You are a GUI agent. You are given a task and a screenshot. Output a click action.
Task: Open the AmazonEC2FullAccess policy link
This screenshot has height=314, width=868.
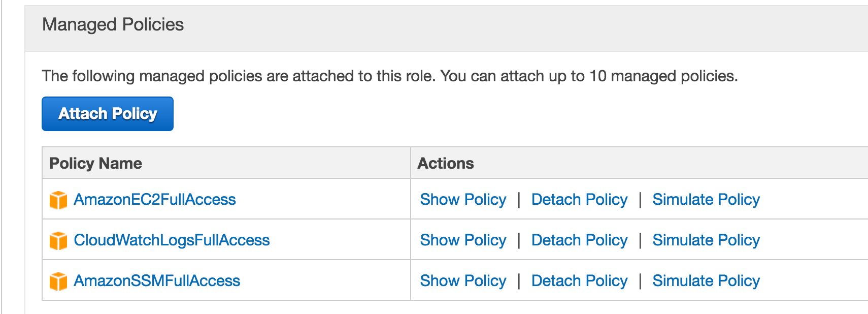point(155,200)
